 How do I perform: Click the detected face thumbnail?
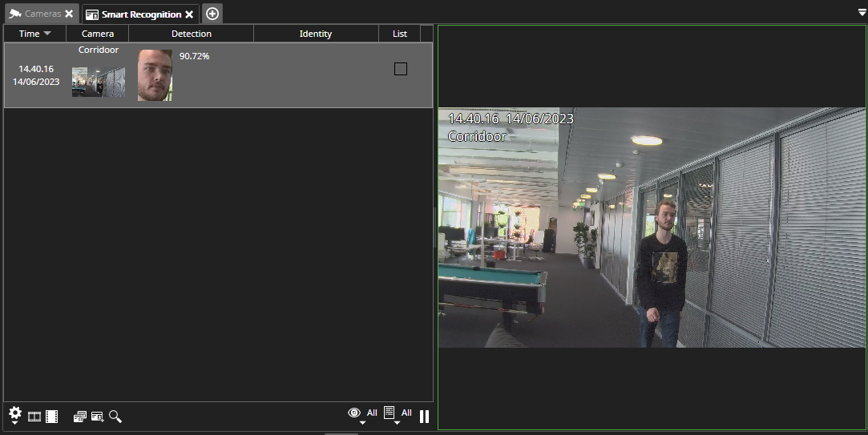[x=155, y=75]
